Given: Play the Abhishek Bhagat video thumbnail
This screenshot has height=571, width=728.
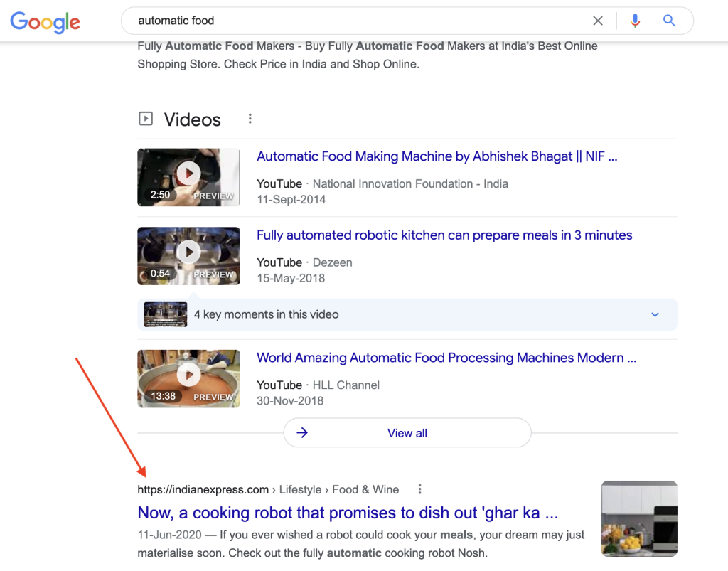Looking at the screenshot, I should click(x=188, y=177).
